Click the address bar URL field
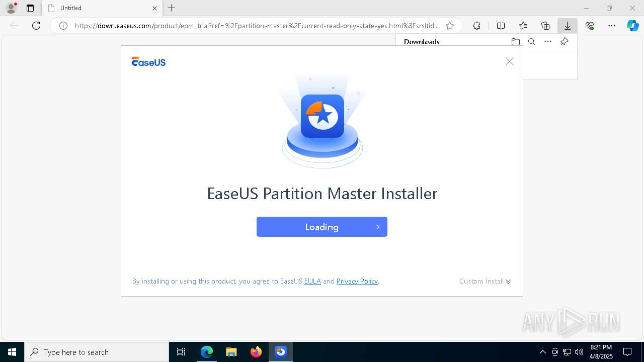 [x=257, y=26]
